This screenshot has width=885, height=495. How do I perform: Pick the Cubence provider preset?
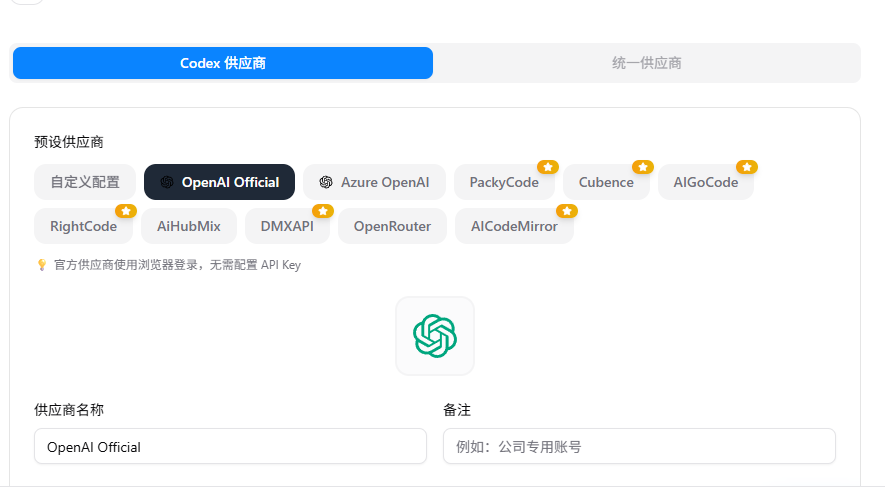[606, 182]
